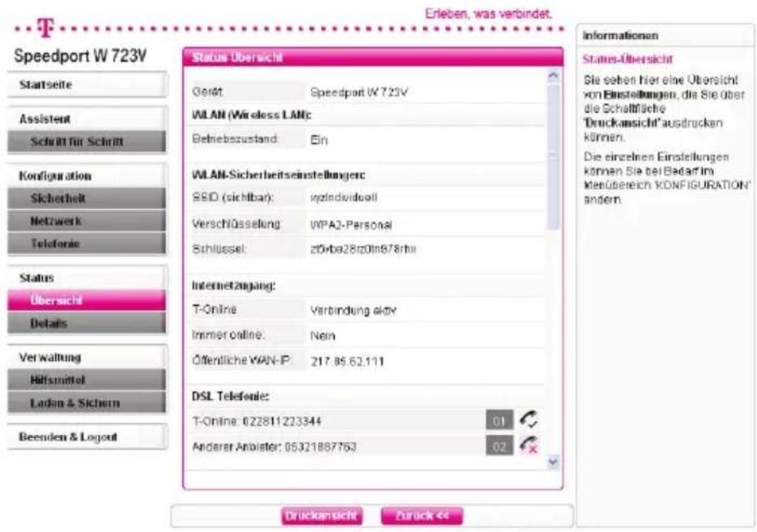
Task: Go to Telefonie settings
Action: coord(87,243)
